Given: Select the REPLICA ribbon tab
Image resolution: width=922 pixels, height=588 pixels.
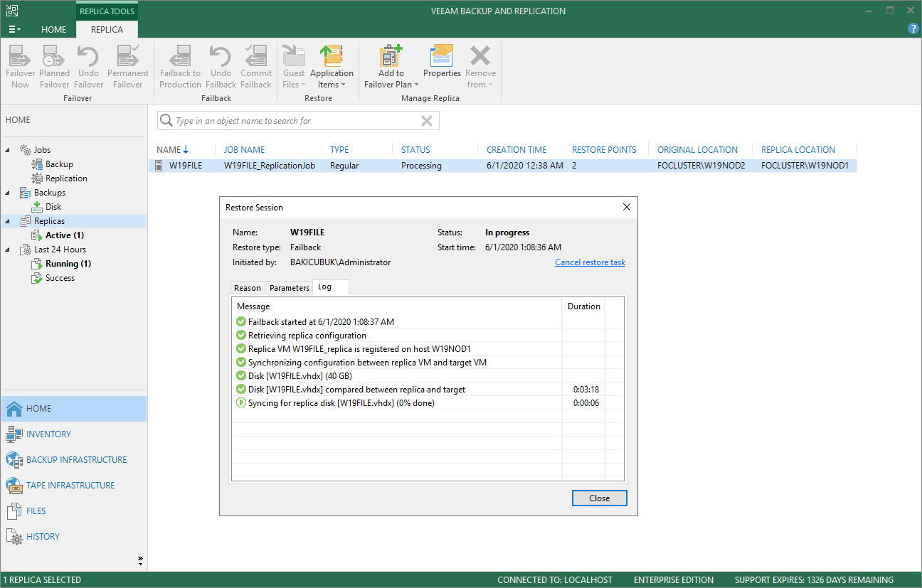Looking at the screenshot, I should tap(107, 30).
